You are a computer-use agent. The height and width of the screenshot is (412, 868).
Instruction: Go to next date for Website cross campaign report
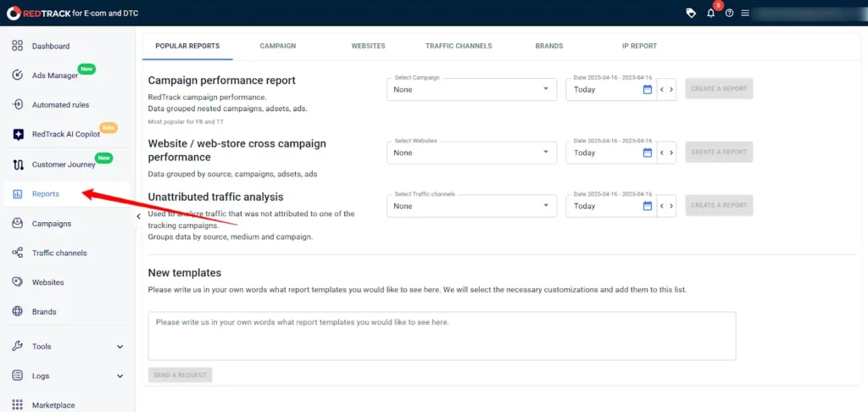coord(671,153)
